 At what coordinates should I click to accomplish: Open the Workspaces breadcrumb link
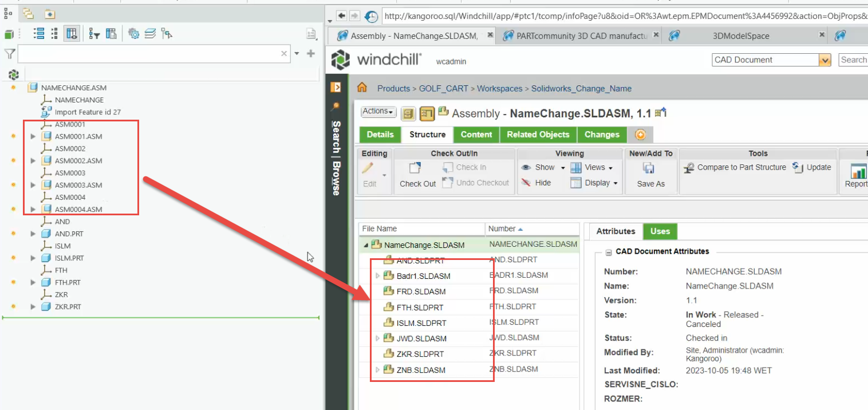pyautogui.click(x=499, y=89)
